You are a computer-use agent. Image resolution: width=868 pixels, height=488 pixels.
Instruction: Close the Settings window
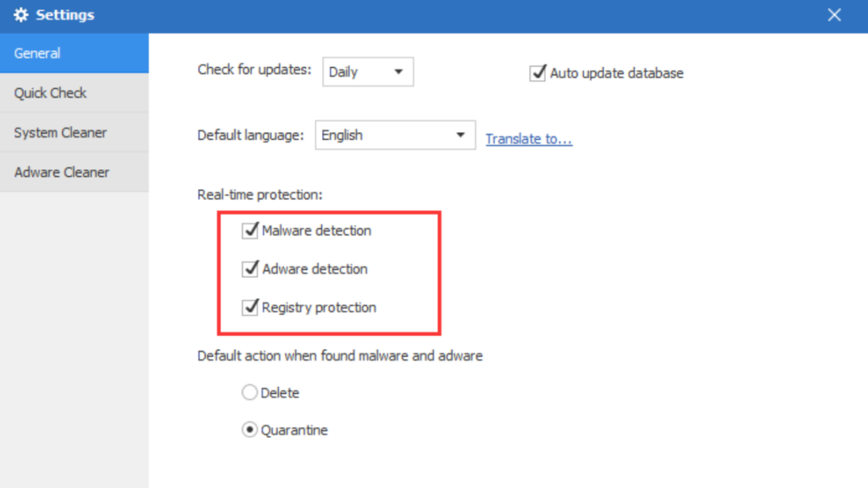click(x=835, y=15)
